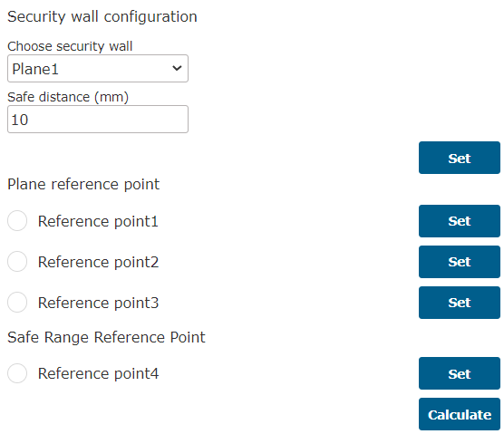Open the Choose security wall dropdown
The width and height of the screenshot is (504, 434).
98,69
